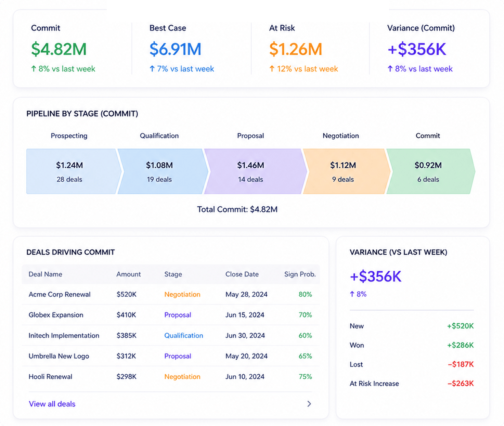Image resolution: width=504 pixels, height=426 pixels.
Task: Click the May 28, 2024 close date
Action: 246,294
